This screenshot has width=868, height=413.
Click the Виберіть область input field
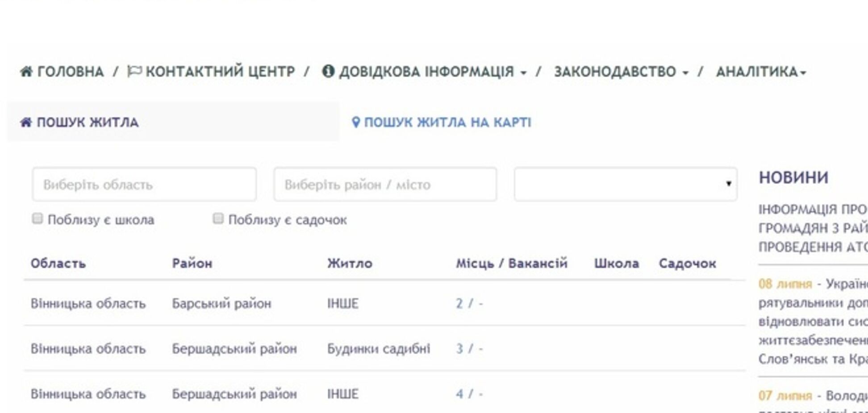point(145,183)
